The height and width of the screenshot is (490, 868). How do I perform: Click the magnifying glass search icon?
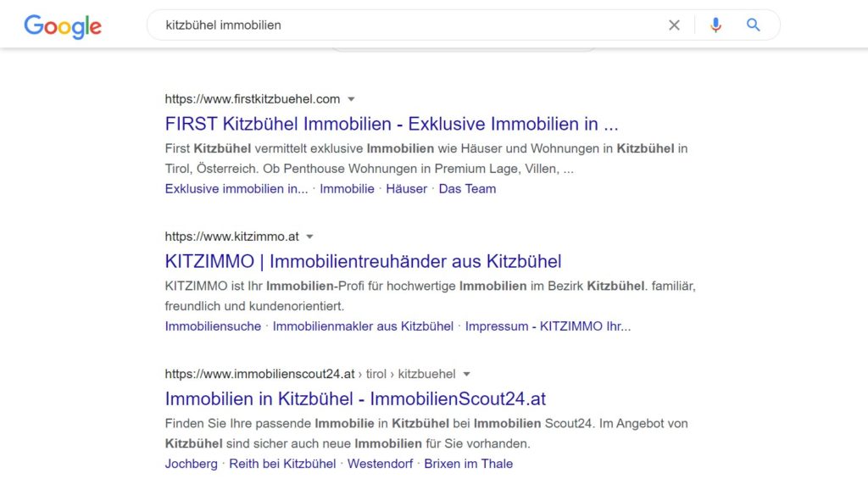pyautogui.click(x=754, y=25)
